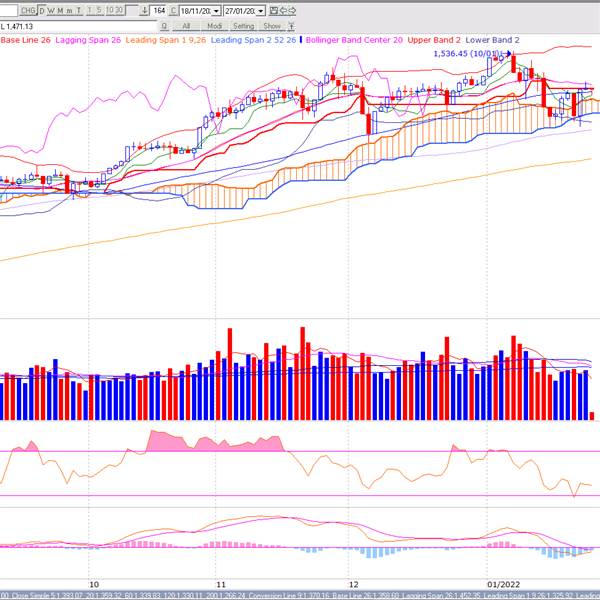Click the Q magnifier button
Image resolution: width=600 pixels, height=600 pixels.
point(164,26)
